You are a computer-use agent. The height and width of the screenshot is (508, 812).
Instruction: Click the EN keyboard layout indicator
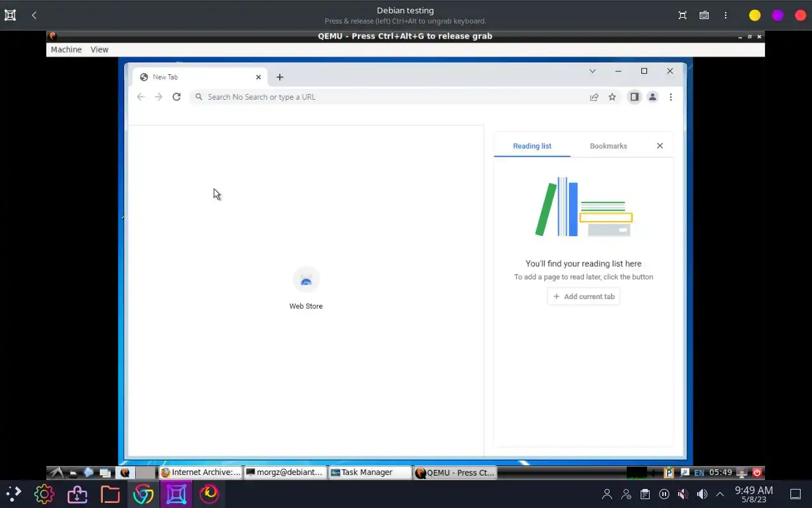(699, 472)
